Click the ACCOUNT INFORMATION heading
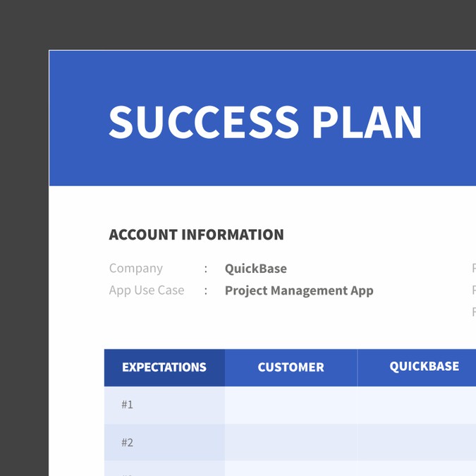Viewport: 476px width, 476px height. tap(196, 235)
